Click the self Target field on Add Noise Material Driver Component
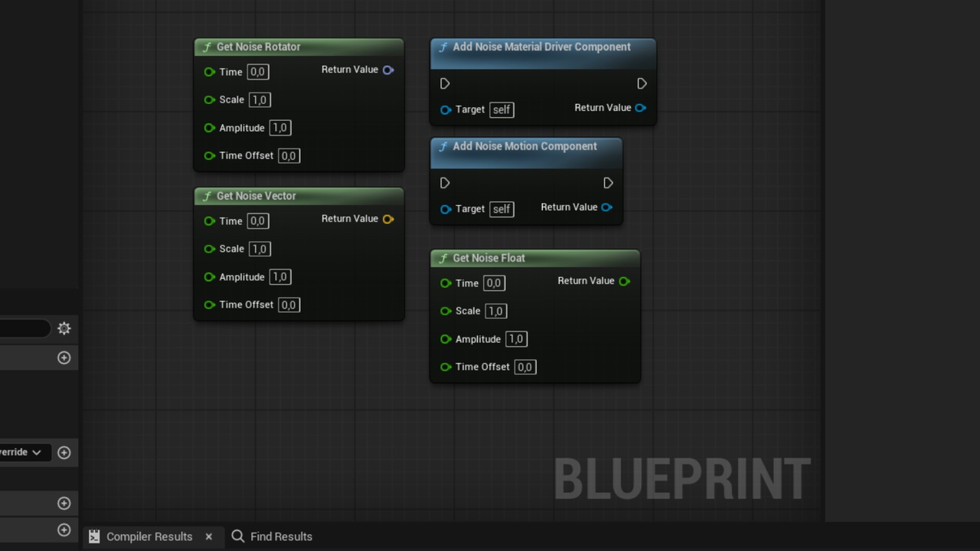This screenshot has height=551, width=980. coord(501,109)
